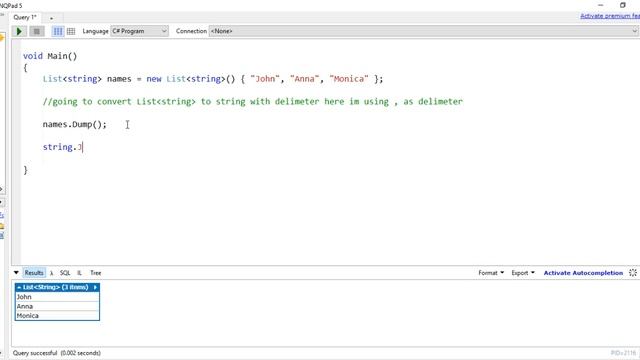Select the Tree tab

tap(96, 273)
